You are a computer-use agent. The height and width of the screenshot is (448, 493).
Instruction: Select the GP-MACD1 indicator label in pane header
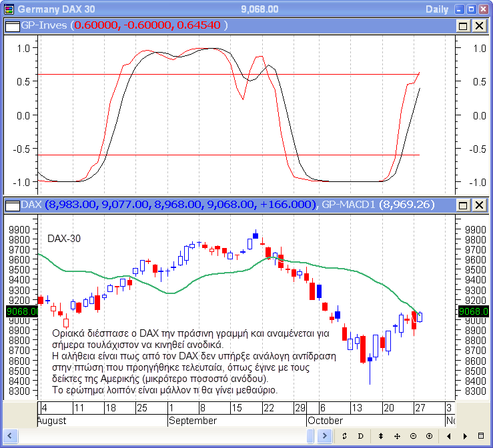coord(348,205)
